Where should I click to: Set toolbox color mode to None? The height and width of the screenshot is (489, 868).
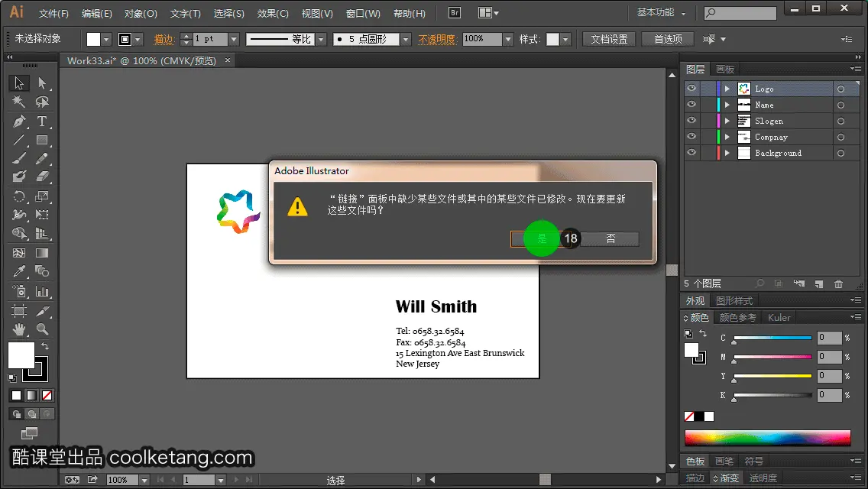(47, 396)
